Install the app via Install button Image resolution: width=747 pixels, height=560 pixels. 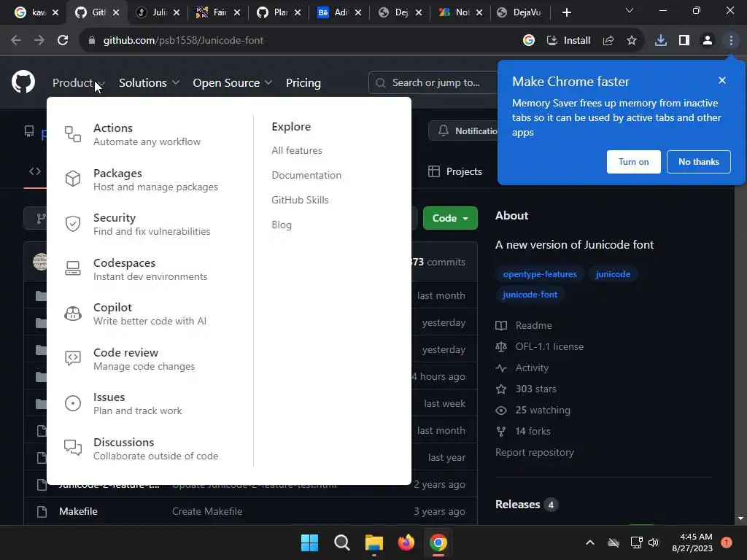tap(568, 41)
